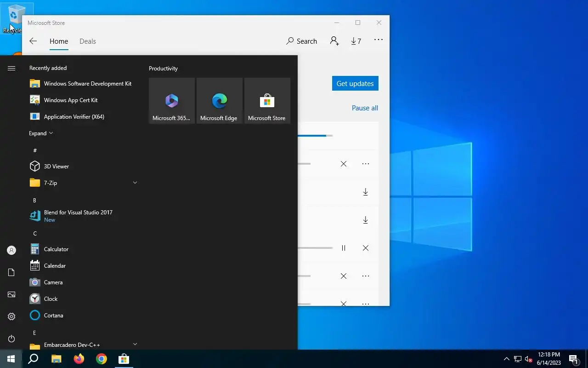The height and width of the screenshot is (368, 588).
Task: Jump to the B letter header
Action: coord(34,200)
